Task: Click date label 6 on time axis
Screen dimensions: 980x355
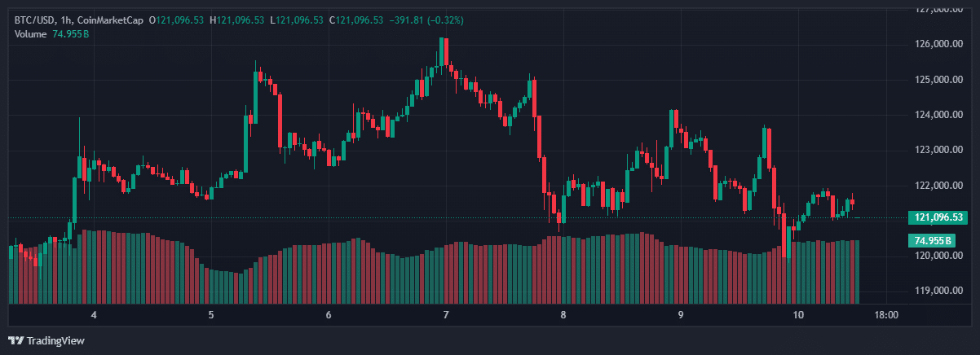Action: (329, 315)
